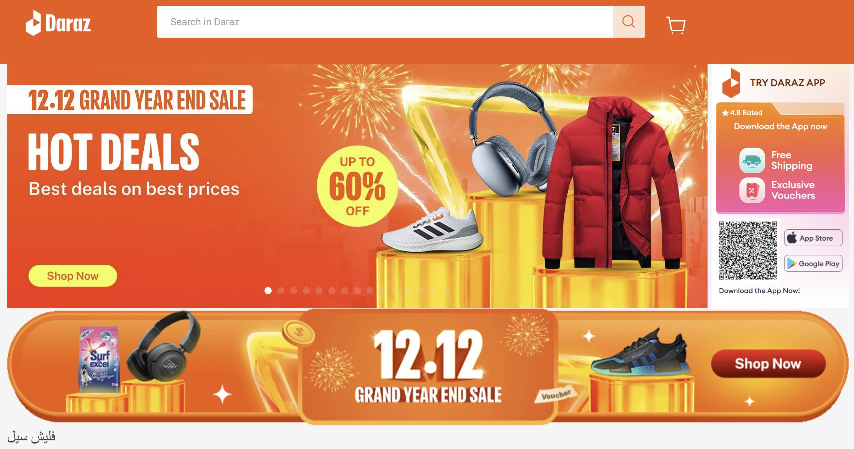Viewport: 854px width, 449px height.
Task: Click the gray headphones in hero banner
Action: click(514, 138)
